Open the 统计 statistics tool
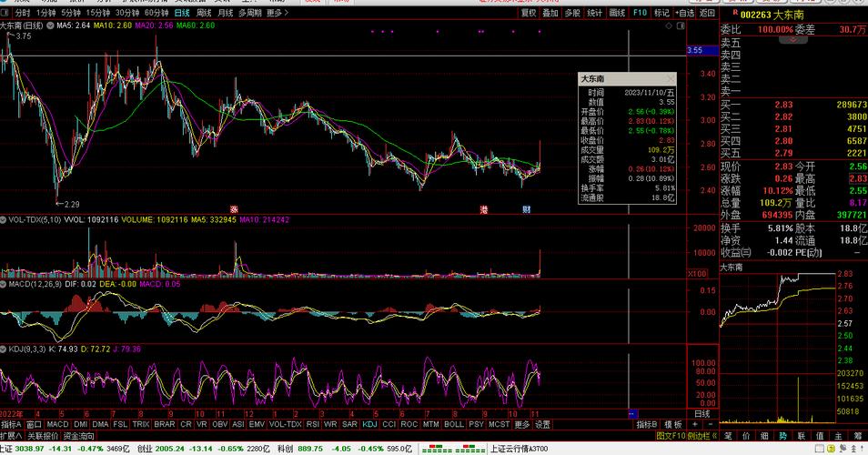The height and width of the screenshot is (455, 868). click(594, 13)
